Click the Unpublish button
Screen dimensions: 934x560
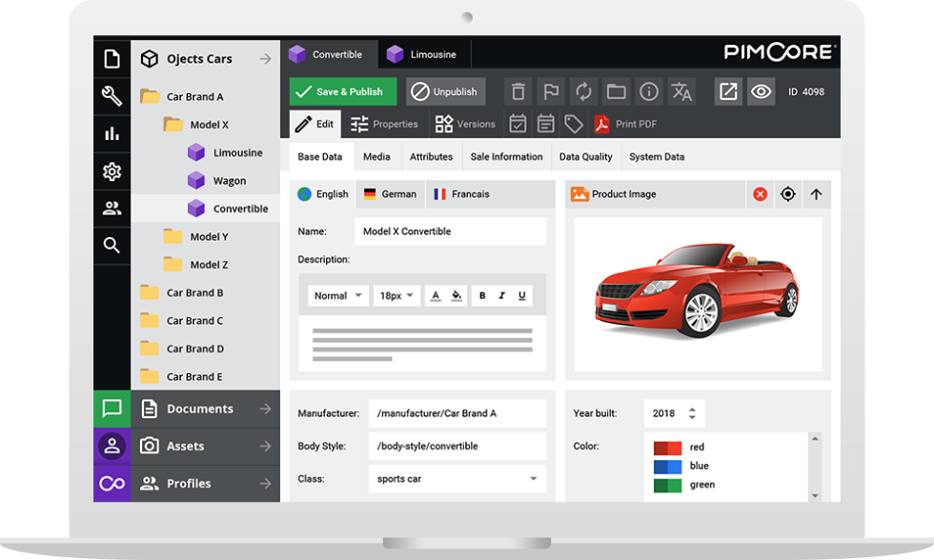tap(446, 91)
